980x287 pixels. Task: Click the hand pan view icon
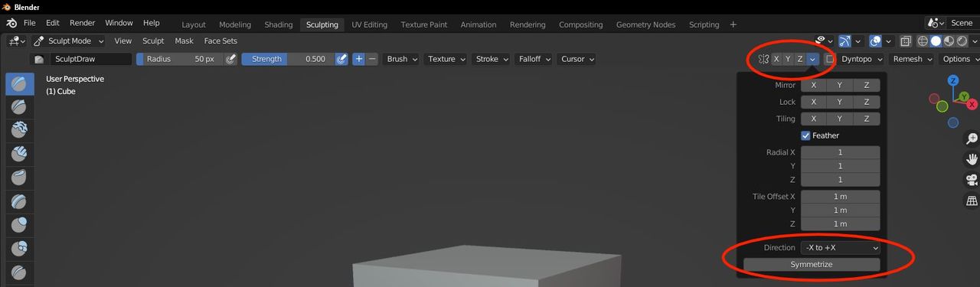972,160
